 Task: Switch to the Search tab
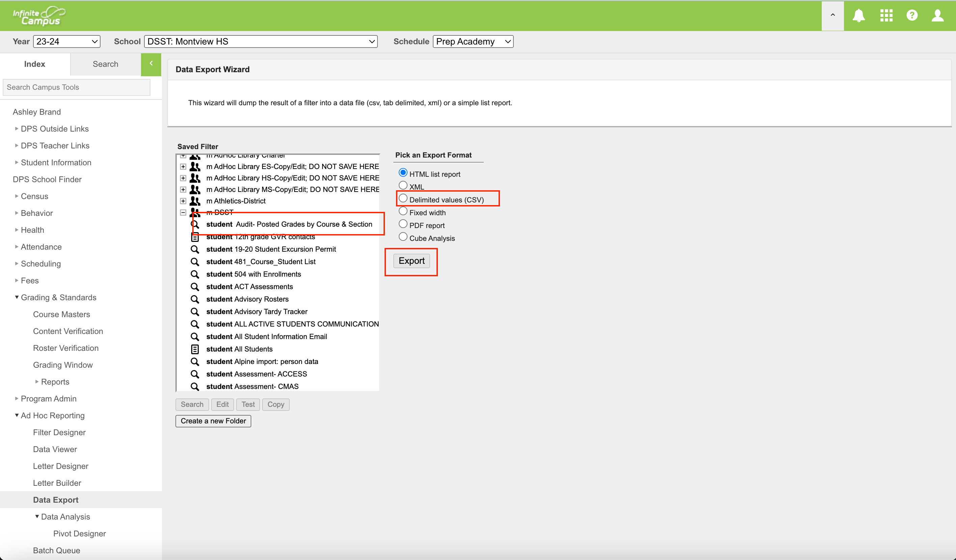pos(105,64)
